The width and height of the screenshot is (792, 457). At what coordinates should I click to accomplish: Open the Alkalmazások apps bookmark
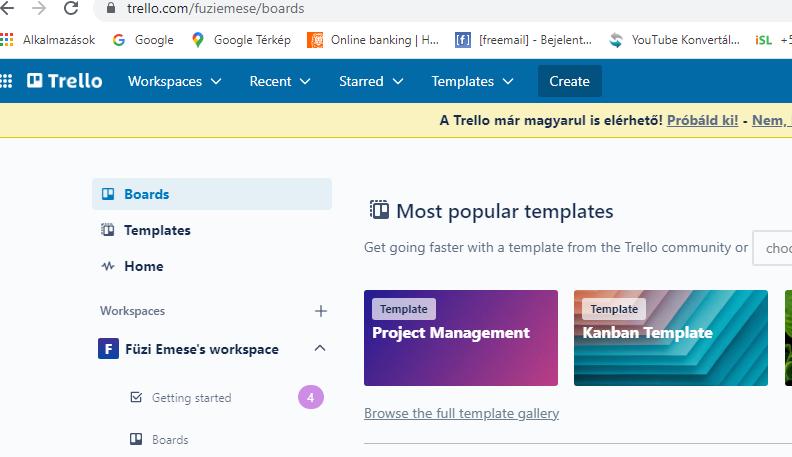coord(48,40)
